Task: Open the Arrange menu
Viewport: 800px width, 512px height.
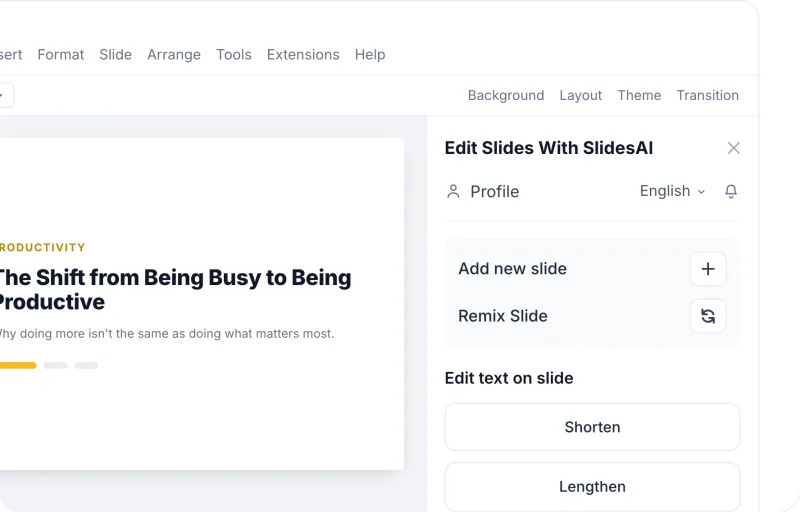Action: click(x=174, y=55)
